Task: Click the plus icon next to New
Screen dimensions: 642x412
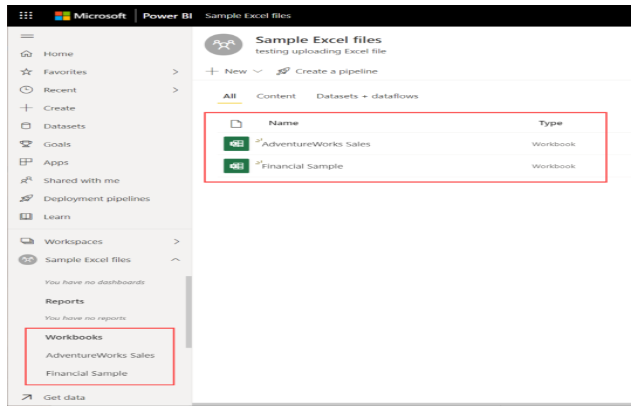Action: pos(212,71)
